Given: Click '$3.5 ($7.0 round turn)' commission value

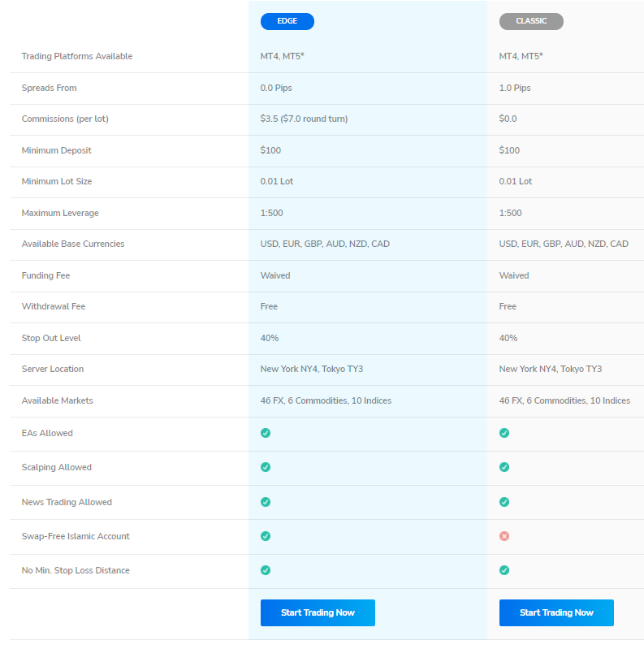Looking at the screenshot, I should 304,119.
